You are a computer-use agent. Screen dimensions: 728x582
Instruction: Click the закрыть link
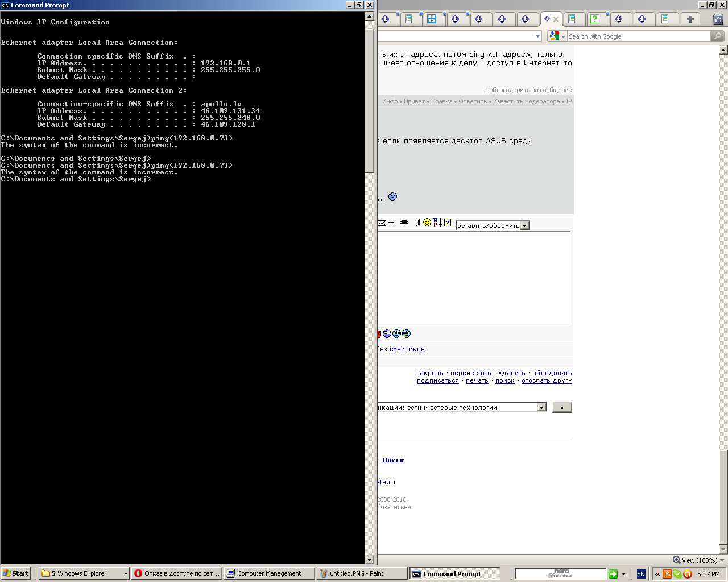tap(429, 373)
